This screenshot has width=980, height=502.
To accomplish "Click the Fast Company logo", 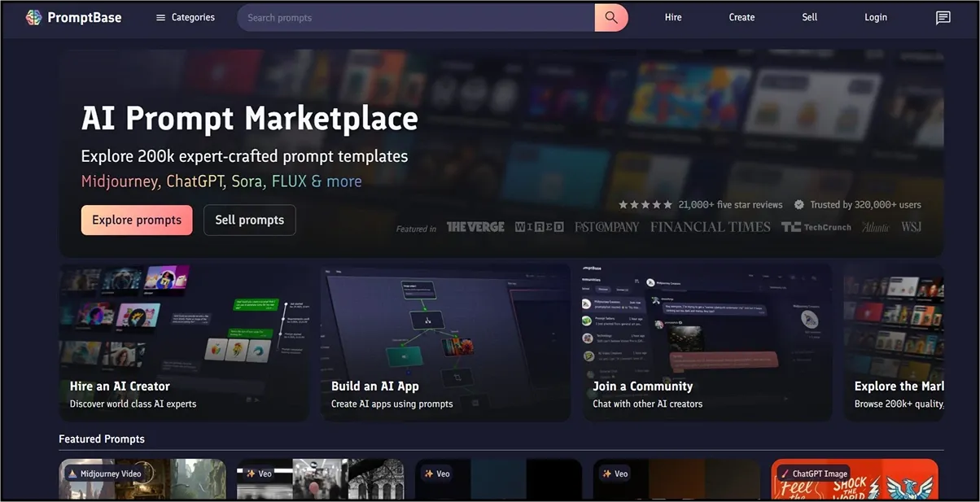I will 606,227.
